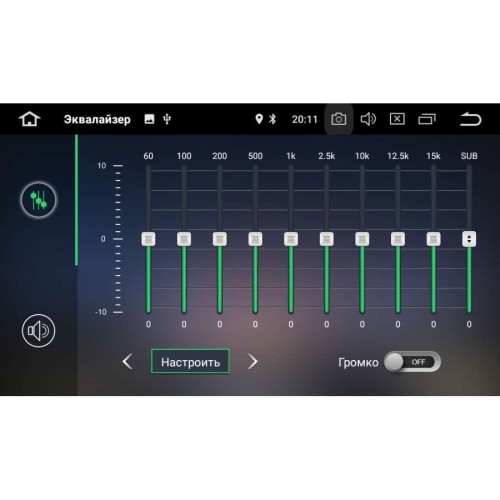Click the 60 Hz band slider handle

(148, 239)
